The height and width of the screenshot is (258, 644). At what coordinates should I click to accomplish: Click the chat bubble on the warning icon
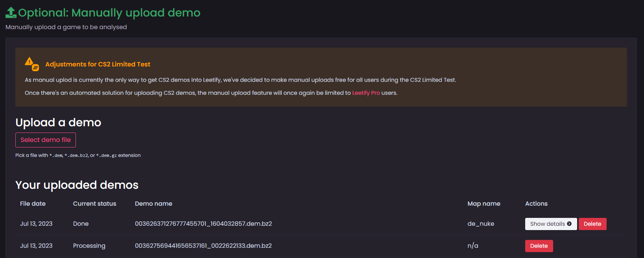[35, 68]
